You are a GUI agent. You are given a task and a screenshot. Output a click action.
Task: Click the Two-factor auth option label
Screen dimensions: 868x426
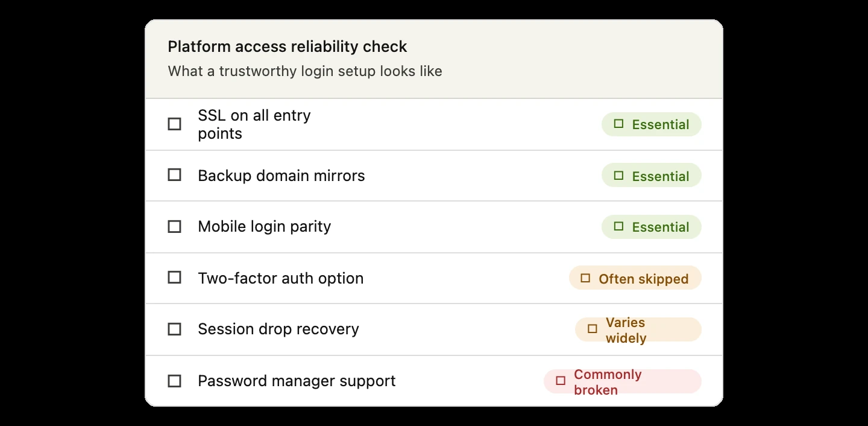pyautogui.click(x=281, y=278)
